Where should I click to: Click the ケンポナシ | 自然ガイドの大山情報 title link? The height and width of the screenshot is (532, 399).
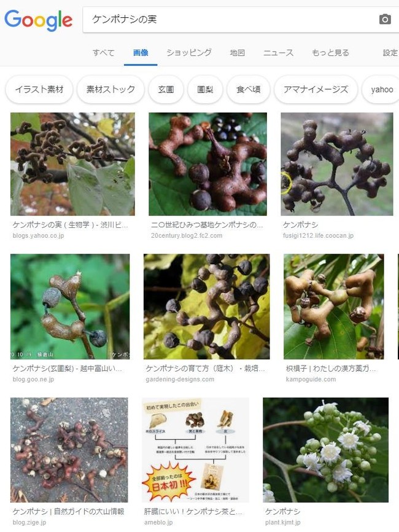pos(69,511)
